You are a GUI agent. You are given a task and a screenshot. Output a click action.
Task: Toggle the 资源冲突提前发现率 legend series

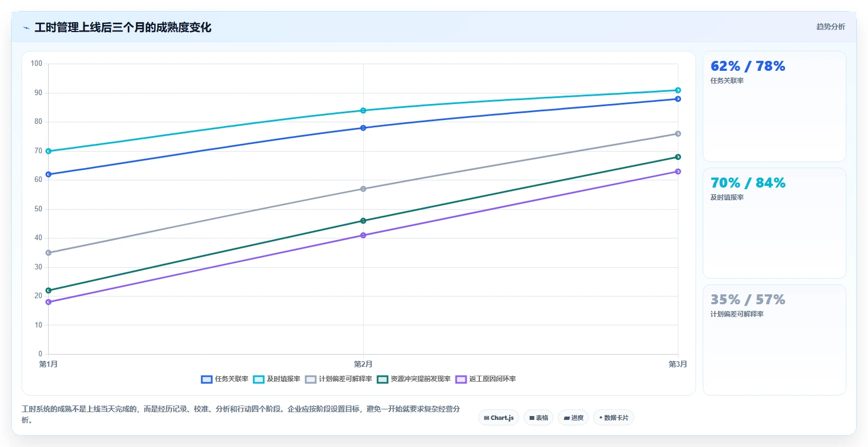[x=414, y=379]
